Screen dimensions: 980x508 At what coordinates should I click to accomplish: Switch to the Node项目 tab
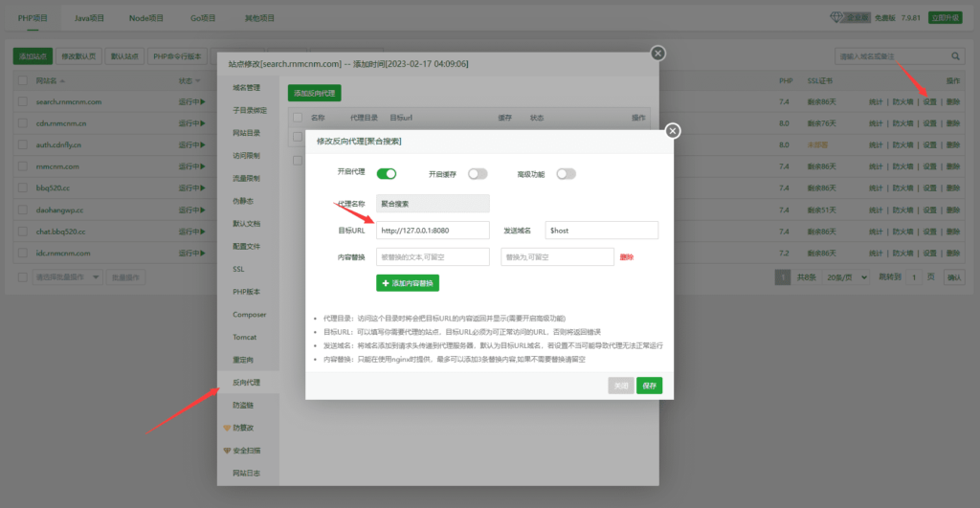click(146, 18)
